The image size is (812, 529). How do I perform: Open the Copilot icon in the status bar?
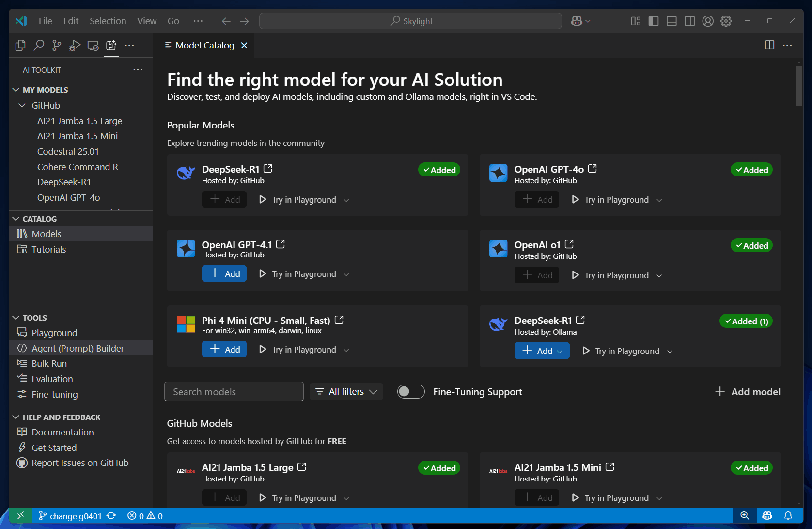767,515
